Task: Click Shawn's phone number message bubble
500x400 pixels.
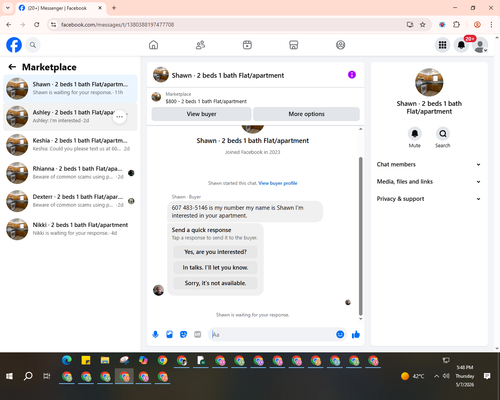Action: point(245,211)
